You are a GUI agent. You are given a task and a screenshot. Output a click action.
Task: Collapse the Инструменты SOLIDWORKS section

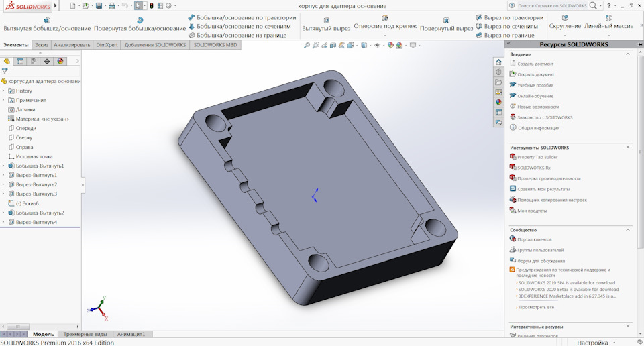[628, 148]
